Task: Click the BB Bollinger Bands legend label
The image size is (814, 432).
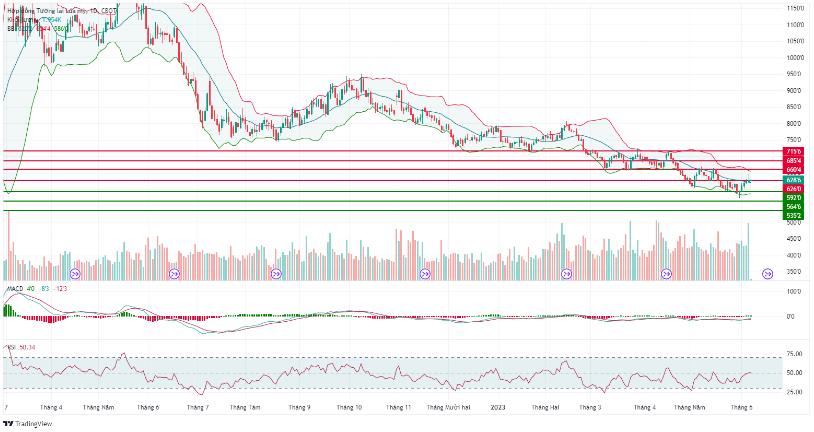Action: (14, 29)
